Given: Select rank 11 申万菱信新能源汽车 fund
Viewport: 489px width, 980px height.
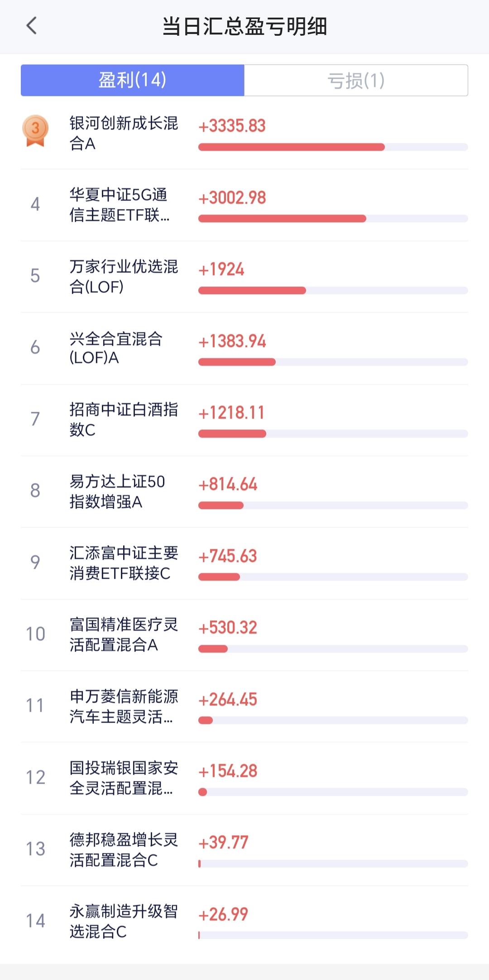Looking at the screenshot, I should [244, 706].
